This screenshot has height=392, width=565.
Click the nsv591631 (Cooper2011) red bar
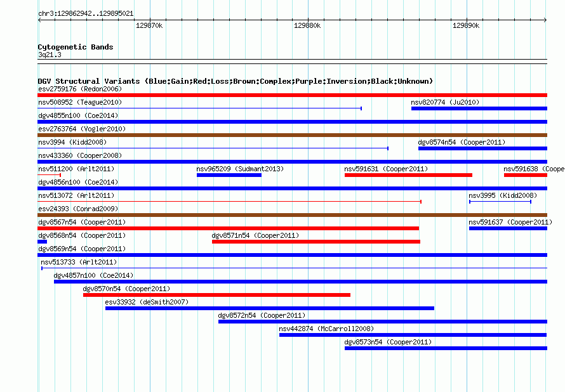(x=408, y=175)
